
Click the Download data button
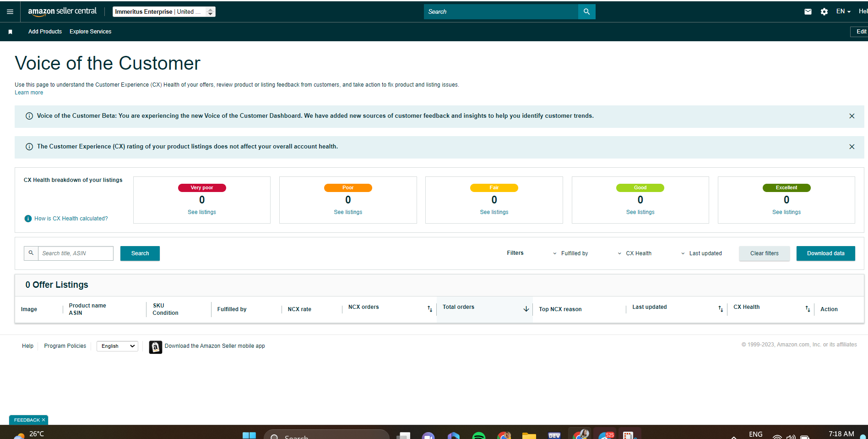click(825, 253)
